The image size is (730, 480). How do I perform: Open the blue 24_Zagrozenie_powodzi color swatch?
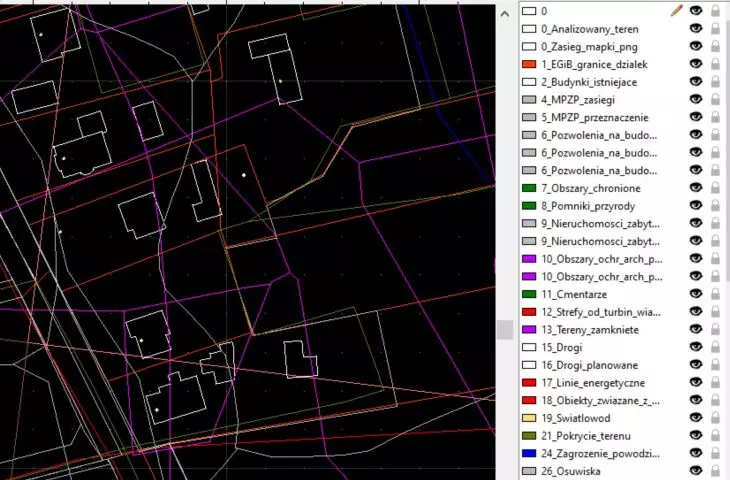click(x=529, y=453)
